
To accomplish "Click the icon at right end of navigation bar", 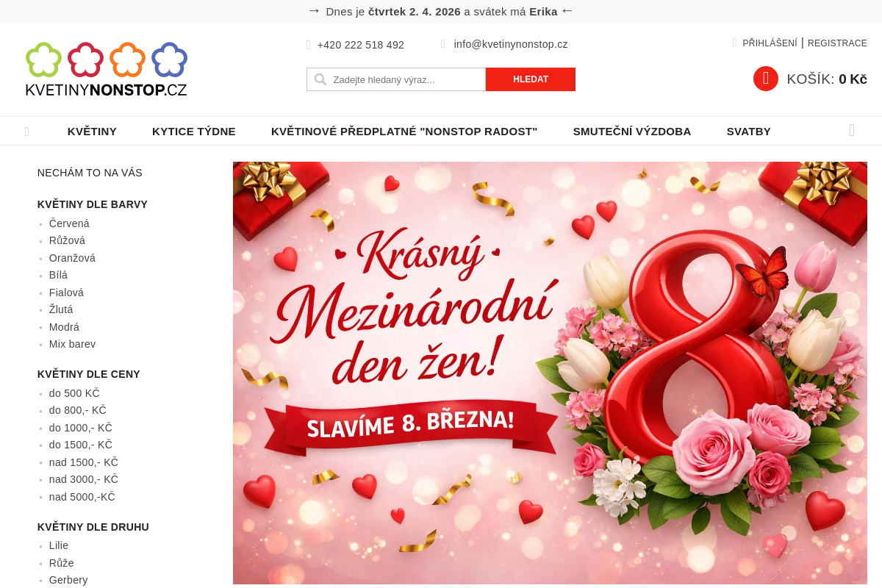I will (x=852, y=131).
